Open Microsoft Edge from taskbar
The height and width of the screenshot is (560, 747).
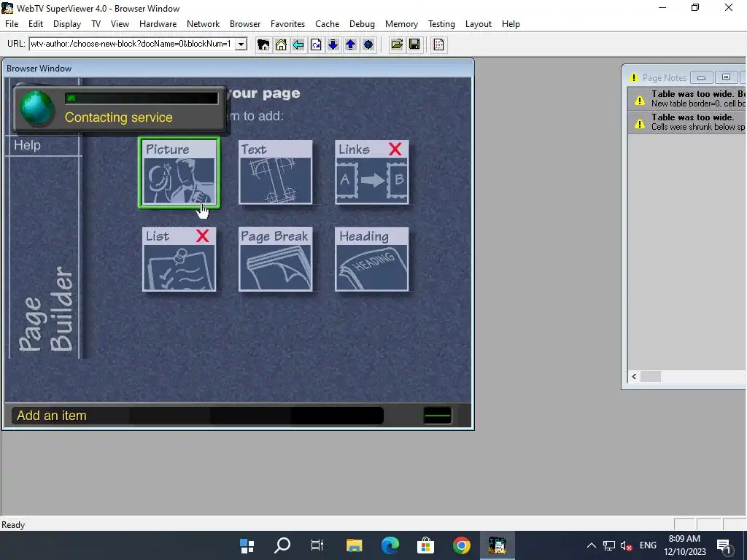pos(390,545)
